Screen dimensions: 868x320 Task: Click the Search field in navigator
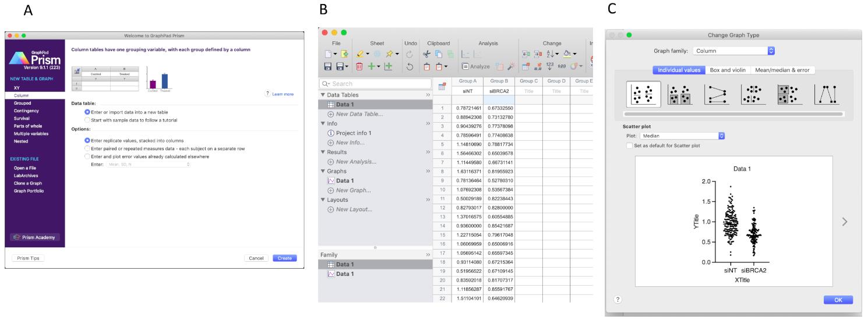click(375, 84)
